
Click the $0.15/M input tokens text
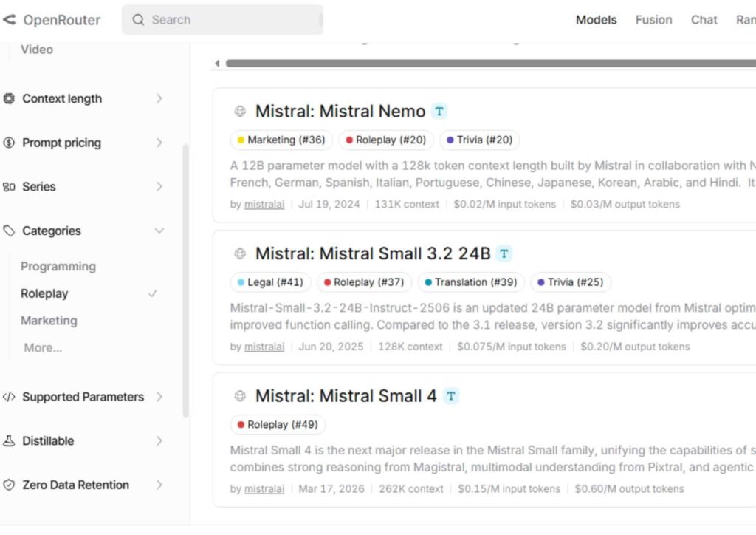coord(509,489)
